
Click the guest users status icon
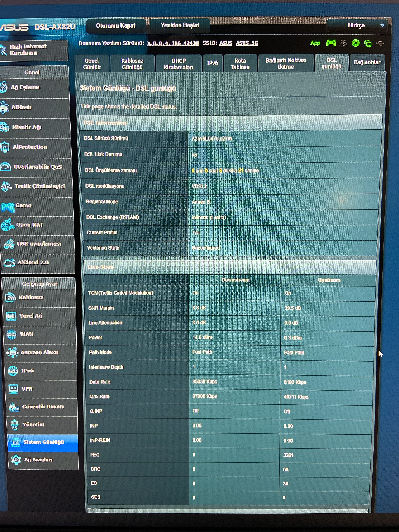click(343, 43)
